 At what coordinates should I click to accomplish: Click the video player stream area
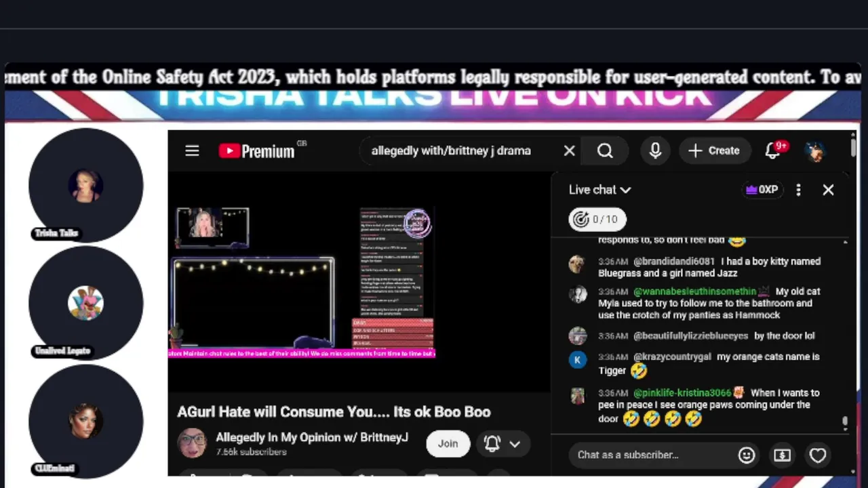(359, 281)
